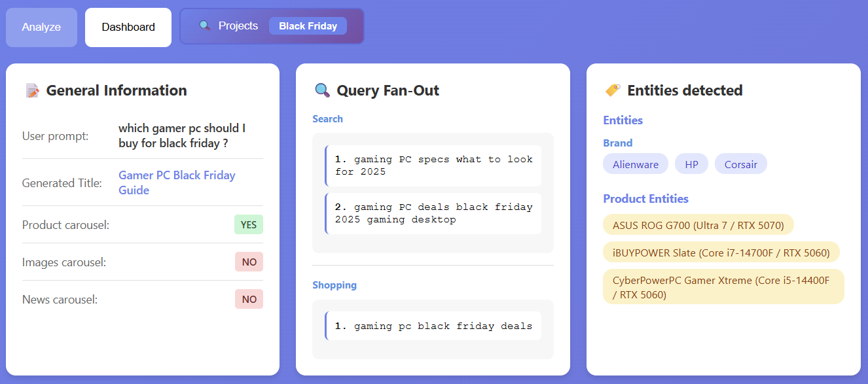868x384 pixels.
Task: Select the Corsair brand chip
Action: click(x=740, y=164)
